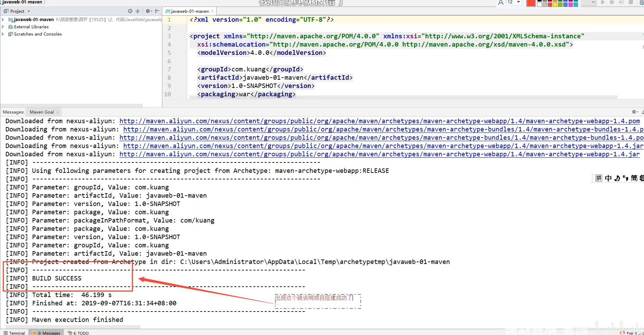Click the 'Total time: 46.199 s' line
The width and height of the screenshot is (644, 335).
[59, 295]
